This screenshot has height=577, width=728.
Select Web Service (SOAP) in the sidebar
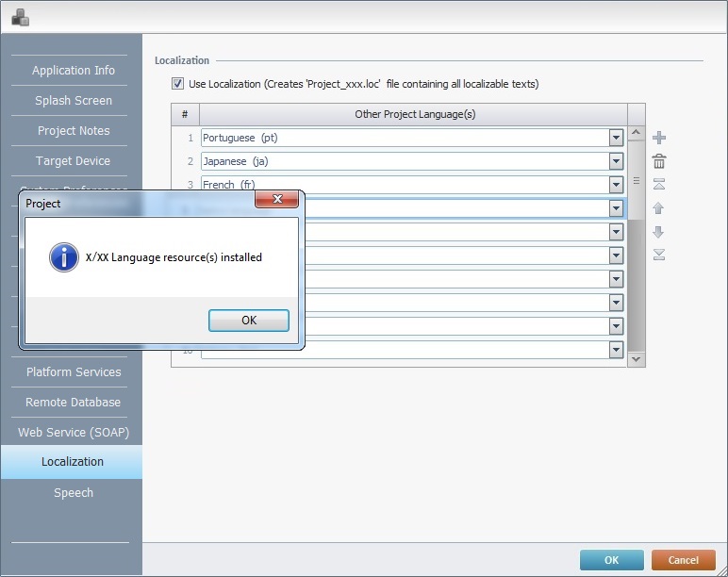pyautogui.click(x=73, y=432)
